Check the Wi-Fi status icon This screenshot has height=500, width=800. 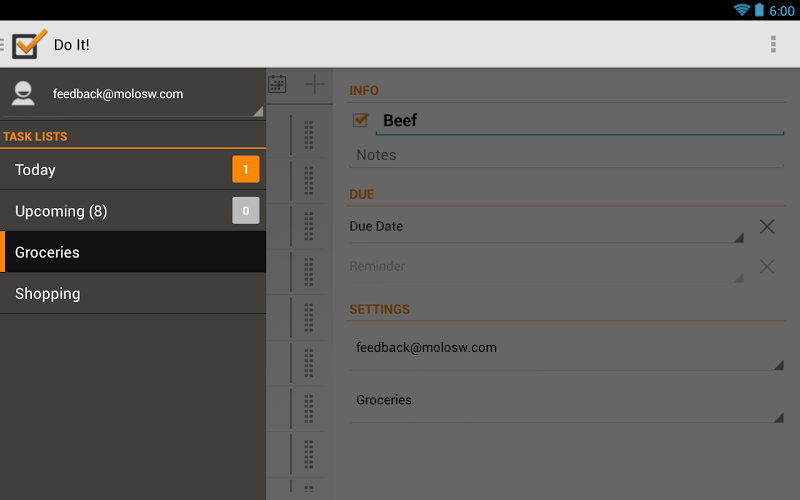tap(741, 10)
